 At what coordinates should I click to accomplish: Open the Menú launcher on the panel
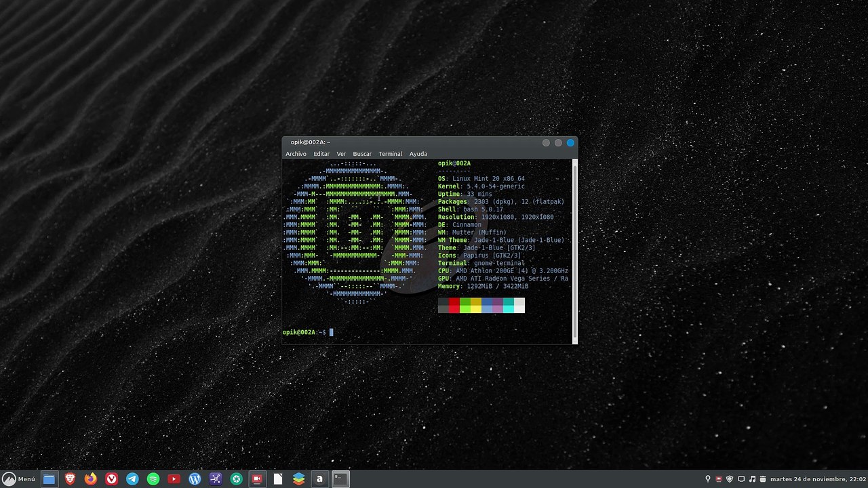(x=19, y=479)
